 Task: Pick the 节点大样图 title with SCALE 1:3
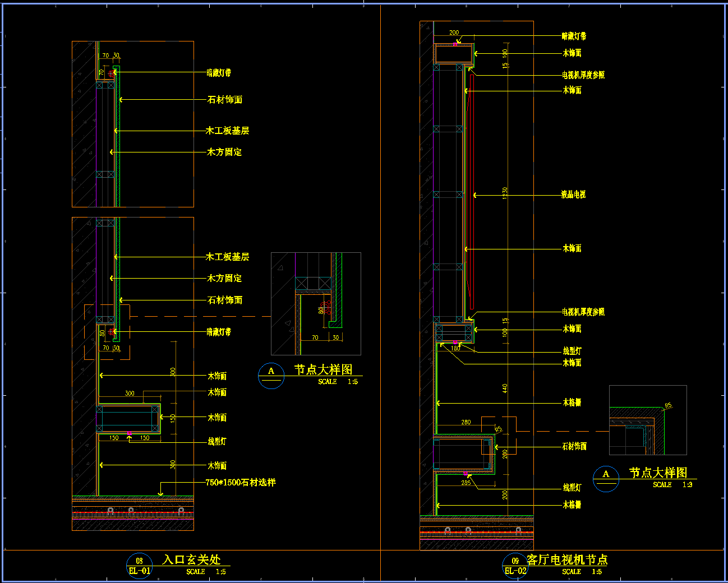[x=658, y=473]
